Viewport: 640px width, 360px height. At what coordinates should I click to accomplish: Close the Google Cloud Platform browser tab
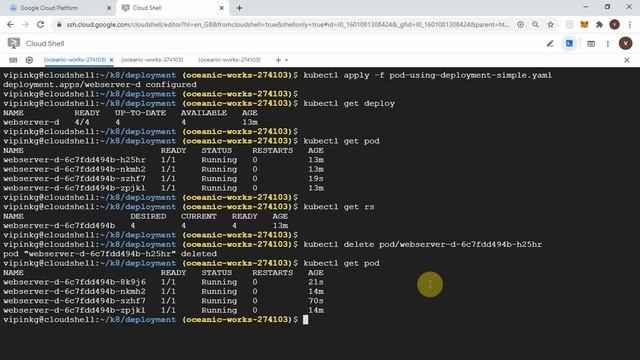[109, 8]
